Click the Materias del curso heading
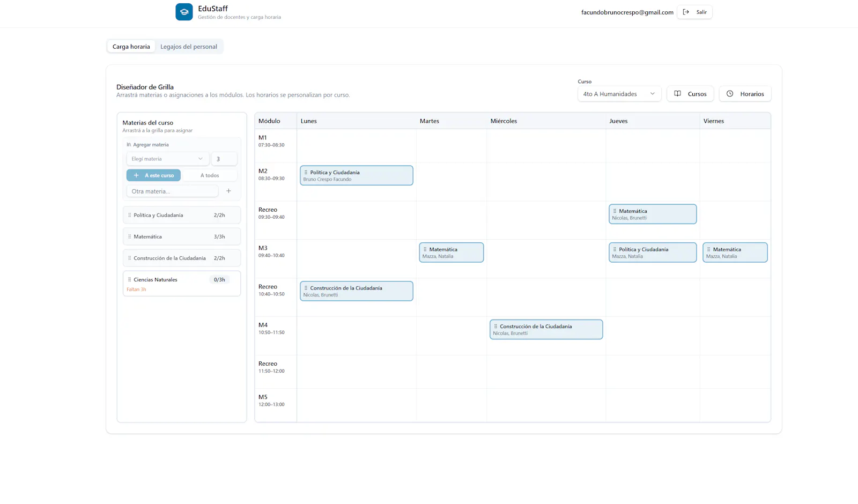858x504 pixels. tap(147, 123)
